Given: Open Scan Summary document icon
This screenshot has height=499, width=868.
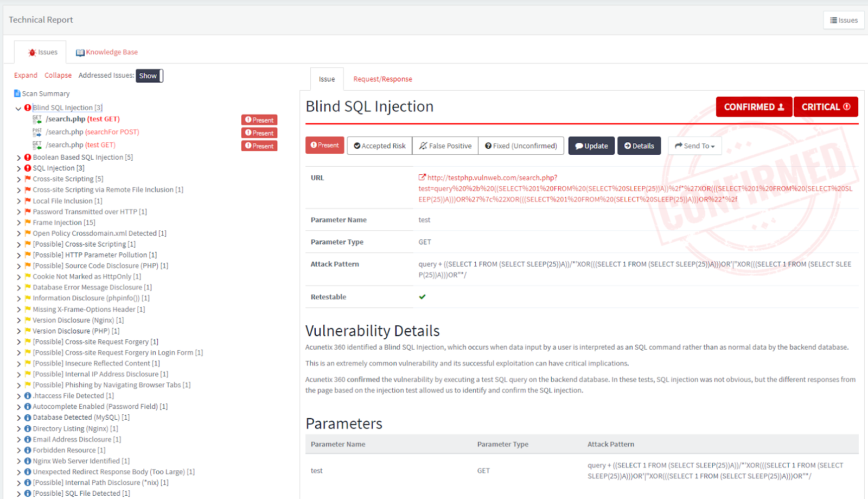Looking at the screenshot, I should point(17,93).
